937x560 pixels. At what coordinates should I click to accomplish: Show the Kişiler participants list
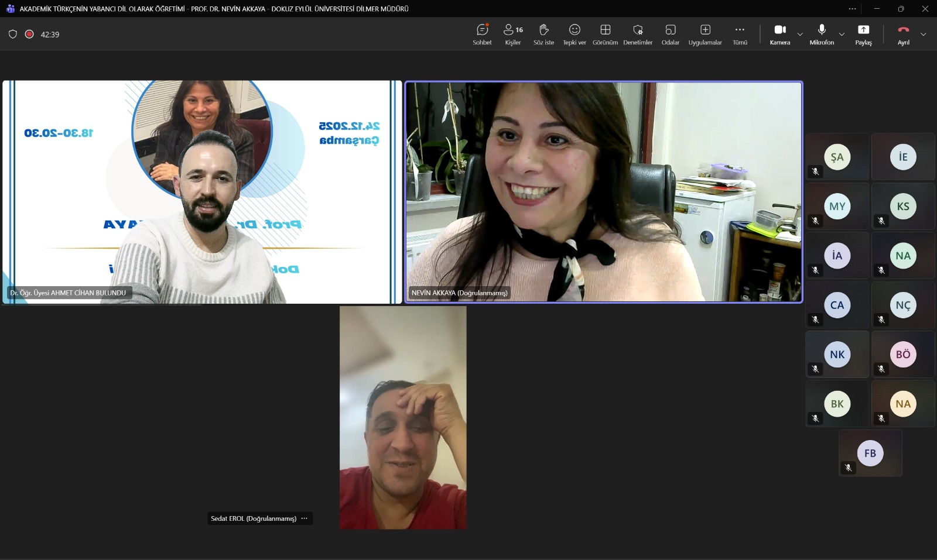[513, 35]
